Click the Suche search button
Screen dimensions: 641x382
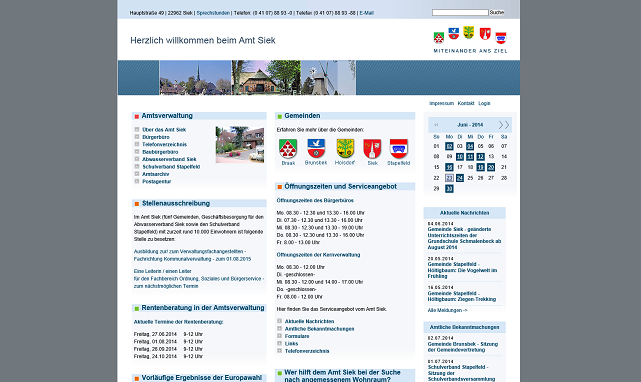click(x=497, y=13)
